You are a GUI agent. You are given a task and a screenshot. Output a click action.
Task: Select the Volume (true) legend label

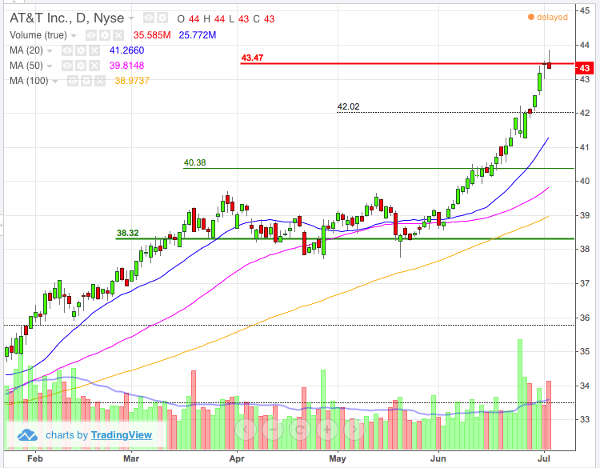tap(38, 35)
